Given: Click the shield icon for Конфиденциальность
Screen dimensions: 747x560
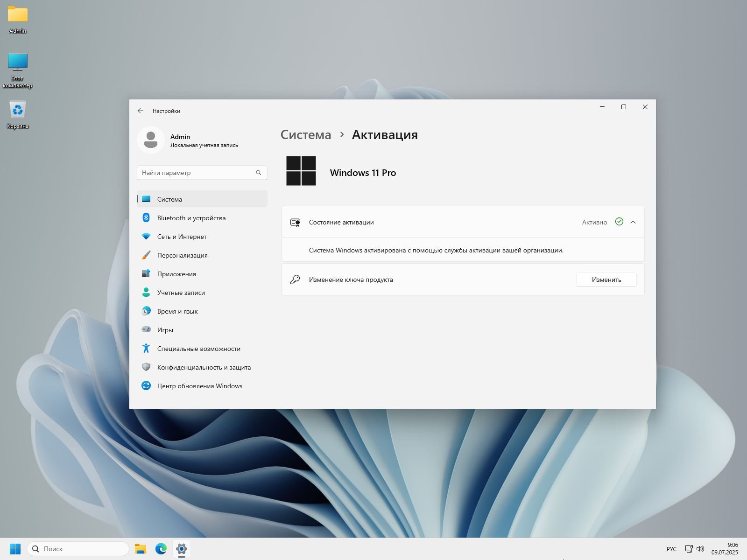Looking at the screenshot, I should (x=146, y=367).
